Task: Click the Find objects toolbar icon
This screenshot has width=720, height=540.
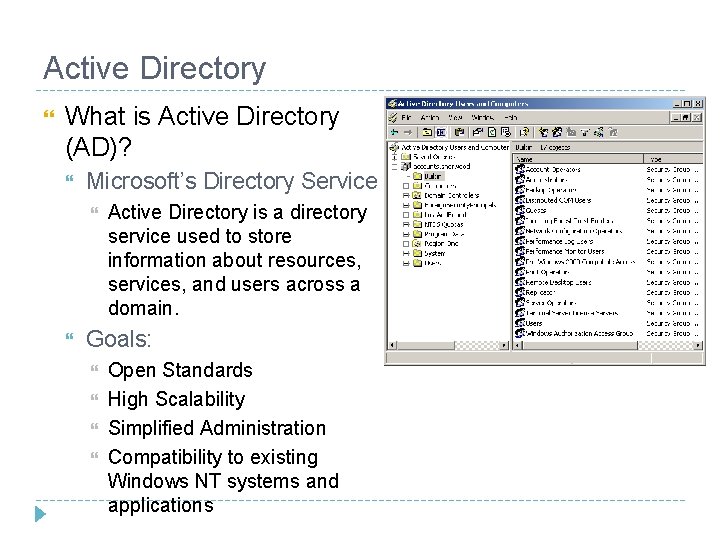Action: [598, 132]
